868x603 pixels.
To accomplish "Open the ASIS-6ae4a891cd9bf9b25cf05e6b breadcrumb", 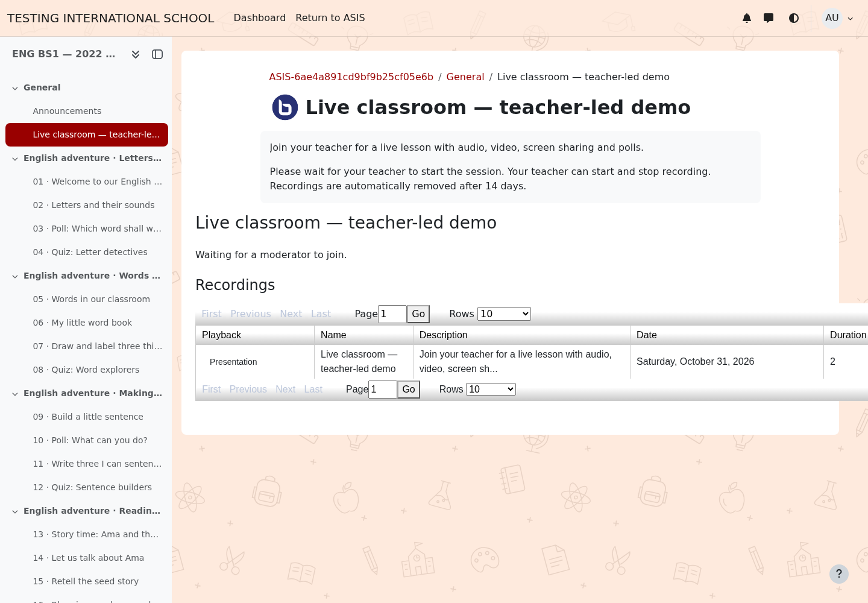I will click(x=351, y=77).
